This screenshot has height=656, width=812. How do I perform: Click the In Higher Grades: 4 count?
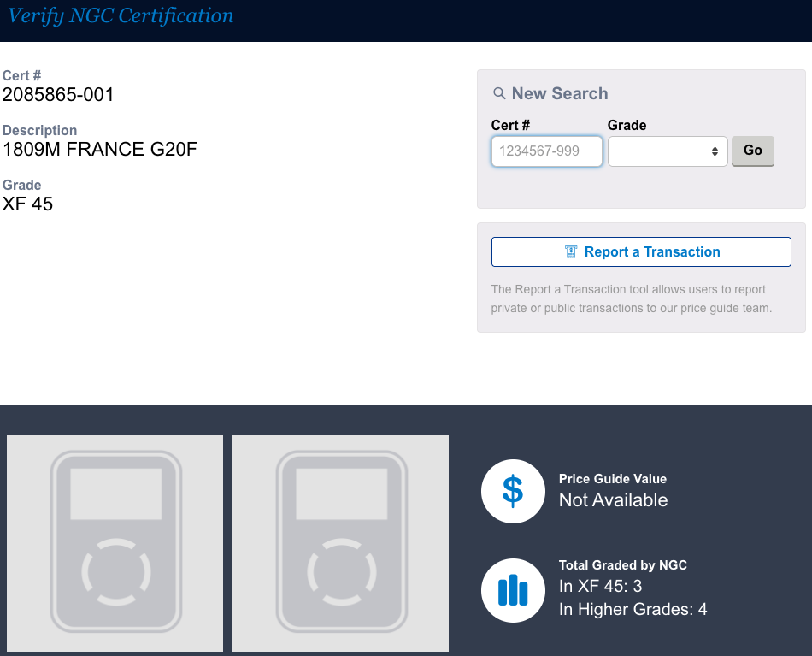[633, 609]
